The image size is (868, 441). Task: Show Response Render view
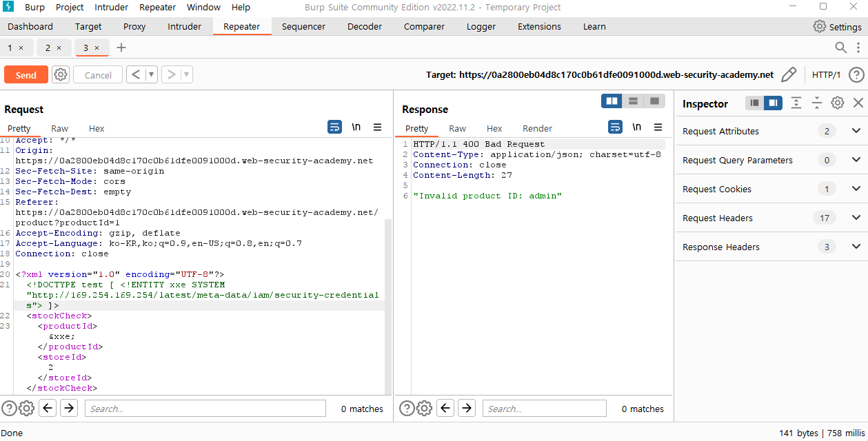pos(538,128)
